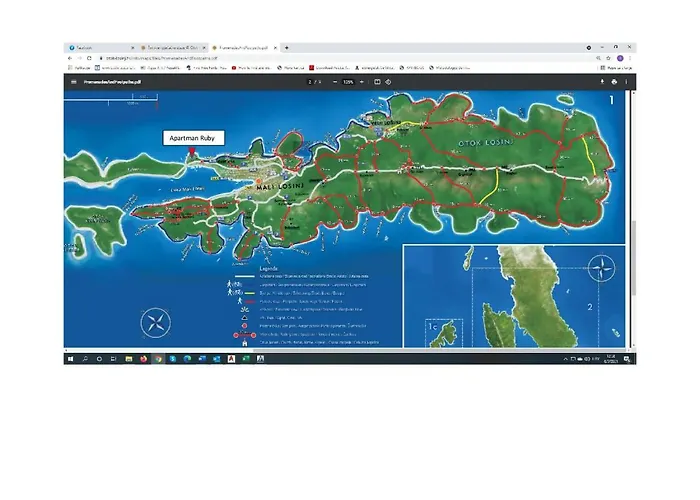Close the active PDF tab

click(x=275, y=48)
